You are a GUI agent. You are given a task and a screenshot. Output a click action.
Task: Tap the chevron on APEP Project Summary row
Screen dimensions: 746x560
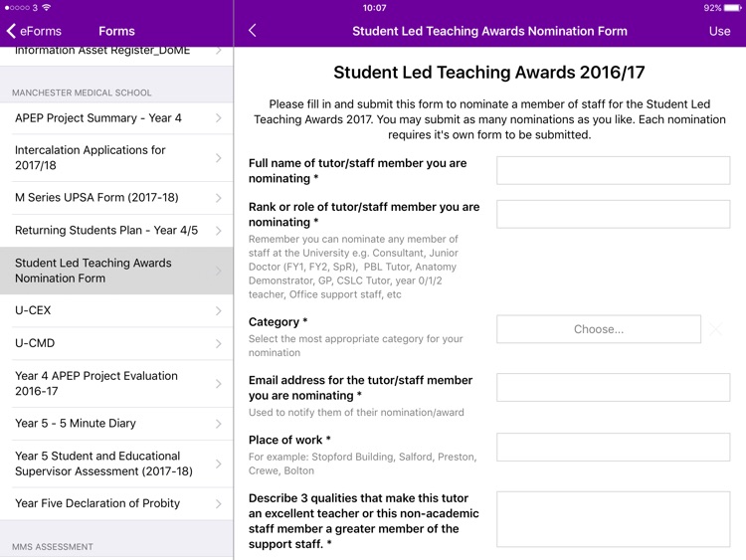point(219,118)
